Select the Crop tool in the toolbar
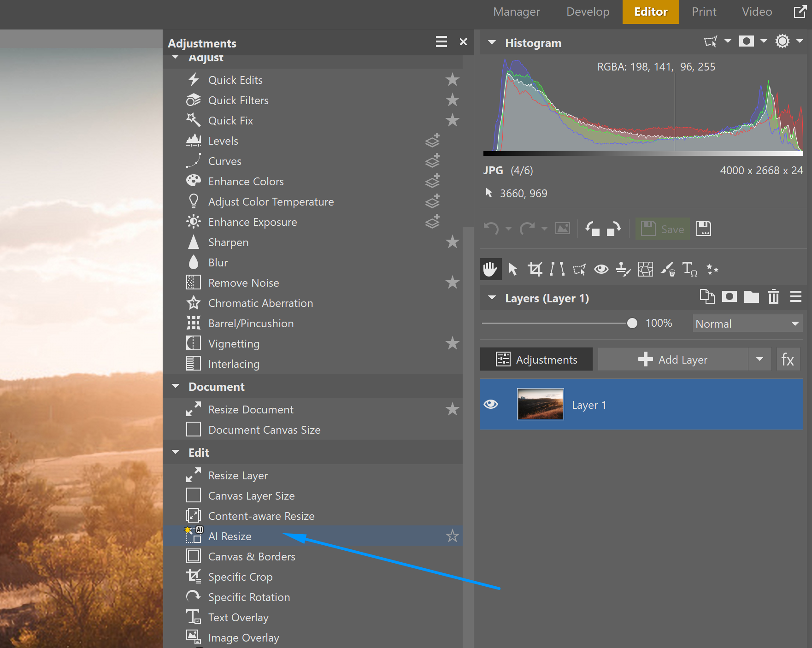This screenshot has width=812, height=648. [x=535, y=269]
